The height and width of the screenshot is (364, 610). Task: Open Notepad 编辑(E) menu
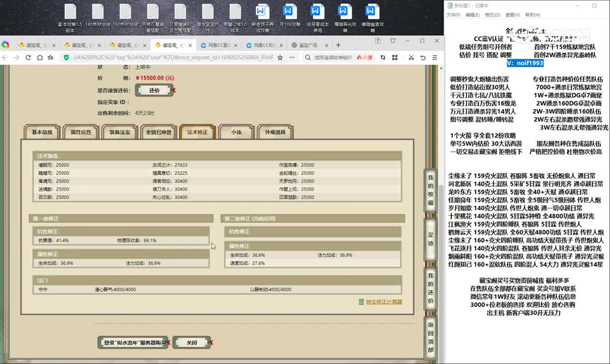pyautogui.click(x=472, y=15)
